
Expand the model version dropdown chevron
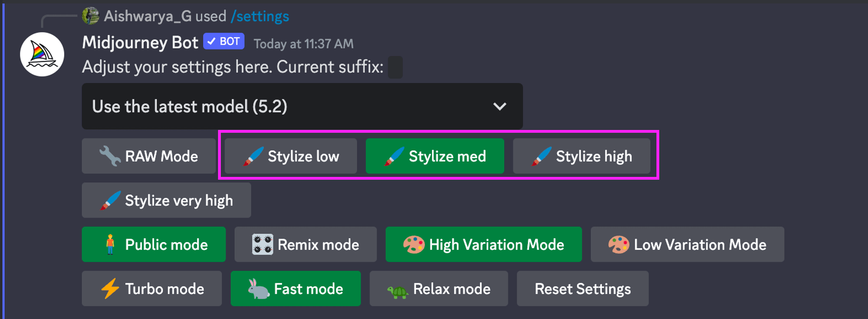pos(500,106)
